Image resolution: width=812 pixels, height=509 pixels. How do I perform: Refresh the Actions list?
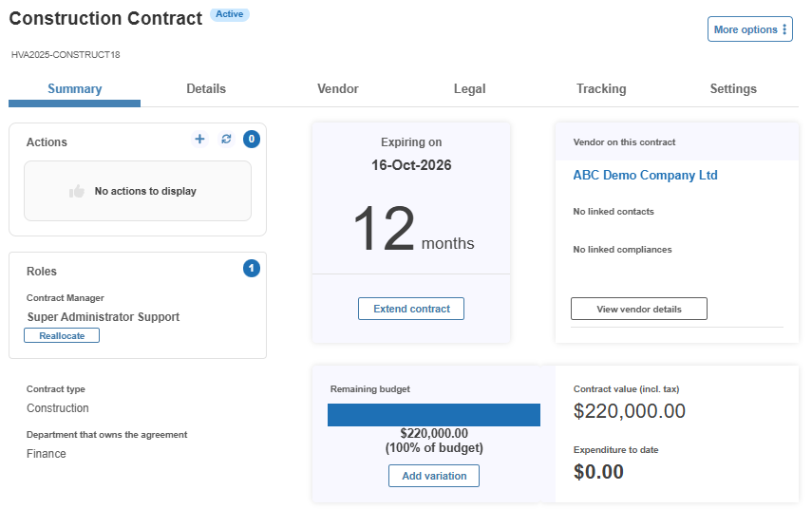226,139
